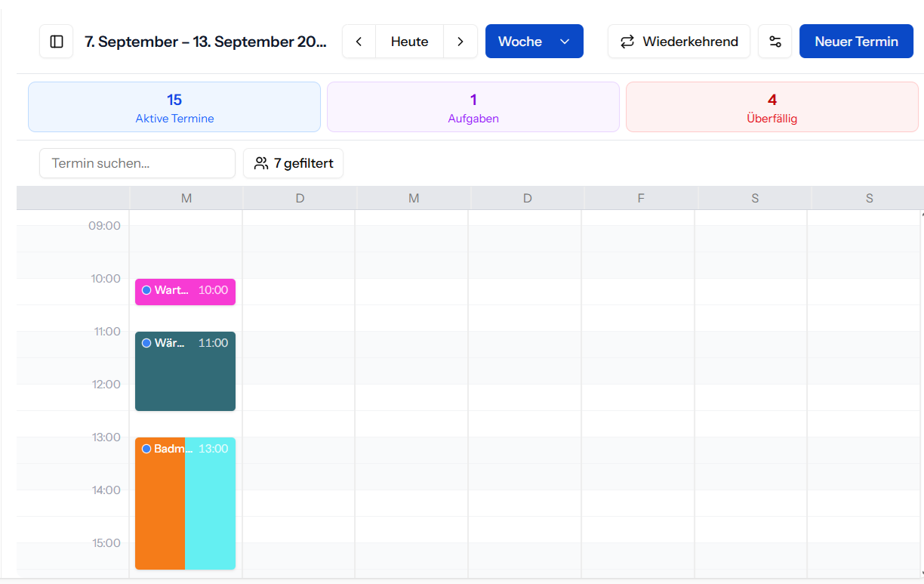
Task: Click the Wiederkehrend repeat arrows icon
Action: pos(627,42)
